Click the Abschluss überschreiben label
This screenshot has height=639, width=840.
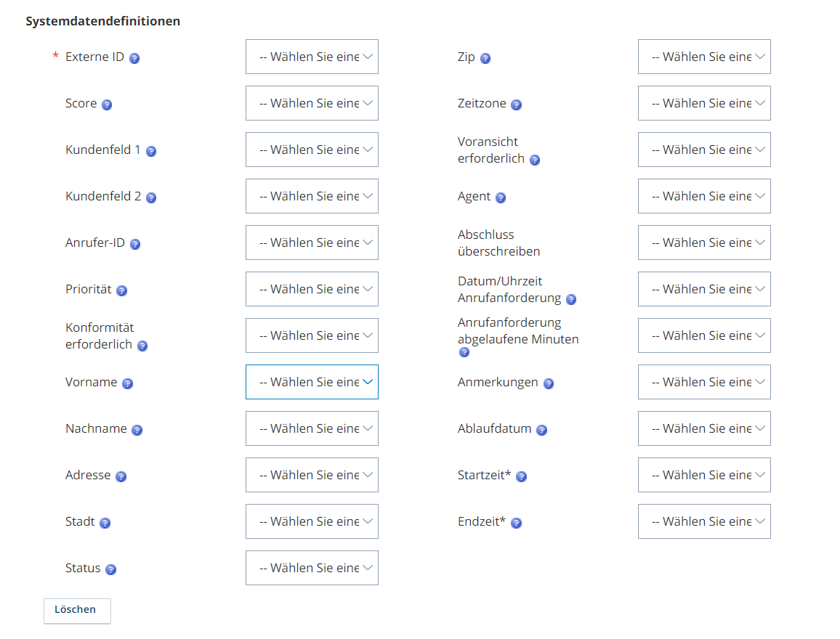point(498,243)
